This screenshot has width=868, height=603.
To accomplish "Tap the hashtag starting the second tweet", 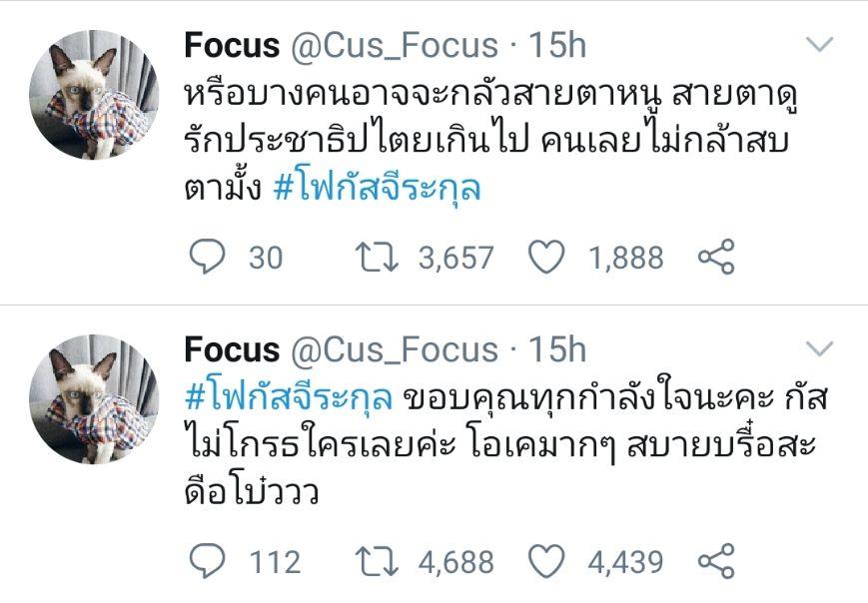I will point(289,397).
